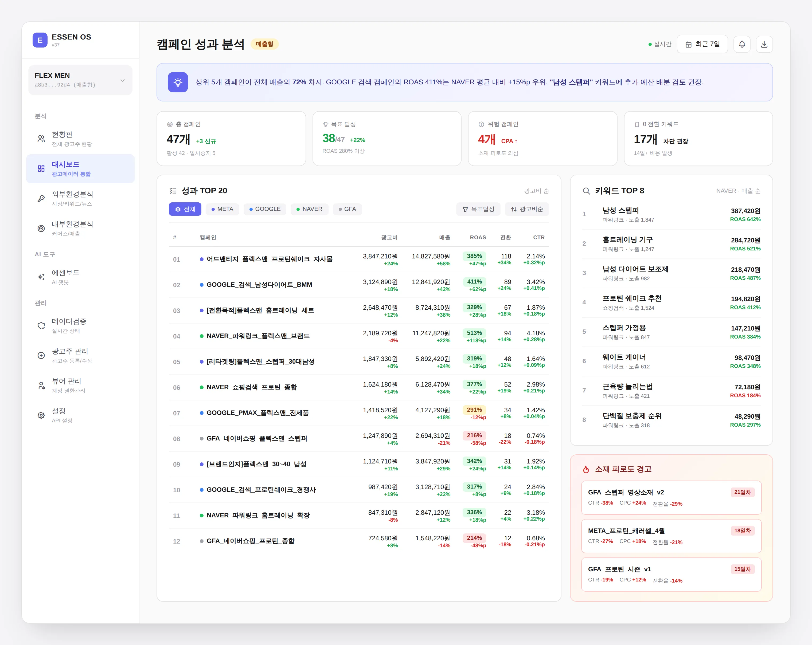
Task: Open campaign GFA_네이버쇼핑_플렉스맨_스텝퍼
Action: pos(358,439)
